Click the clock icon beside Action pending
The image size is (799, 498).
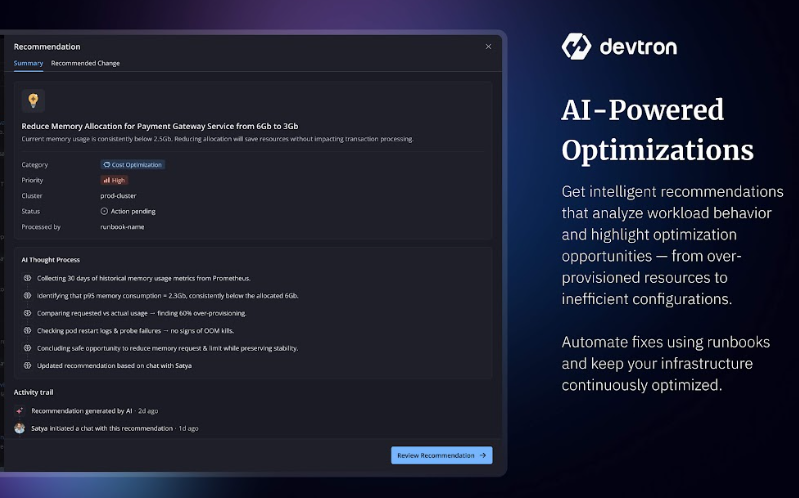104,211
